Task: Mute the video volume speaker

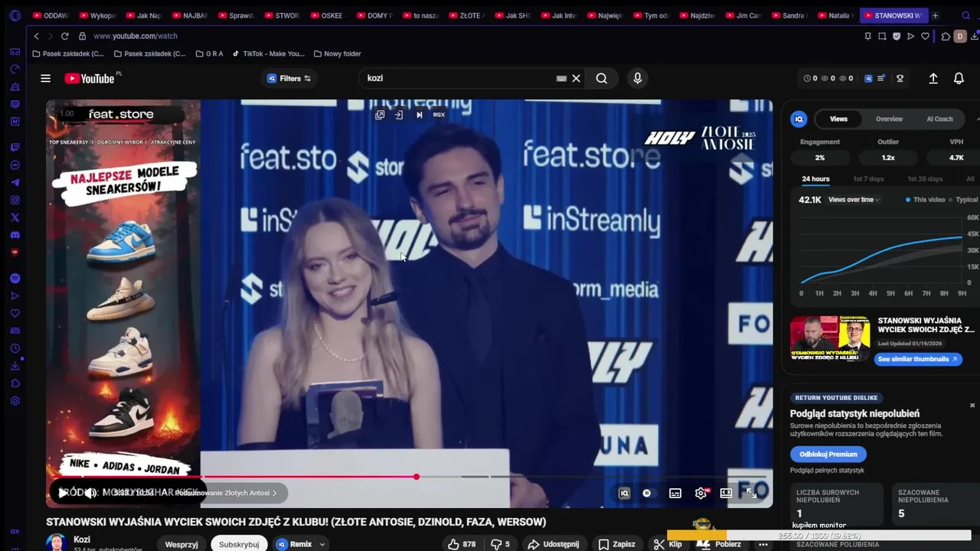Action: pyautogui.click(x=90, y=493)
